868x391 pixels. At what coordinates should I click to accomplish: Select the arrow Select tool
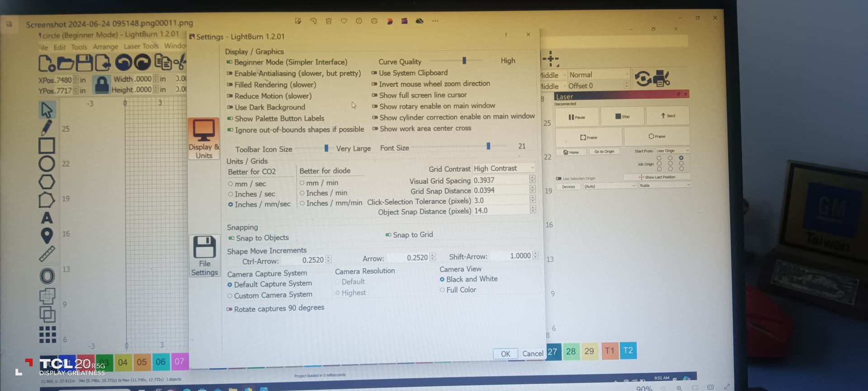[x=47, y=110]
